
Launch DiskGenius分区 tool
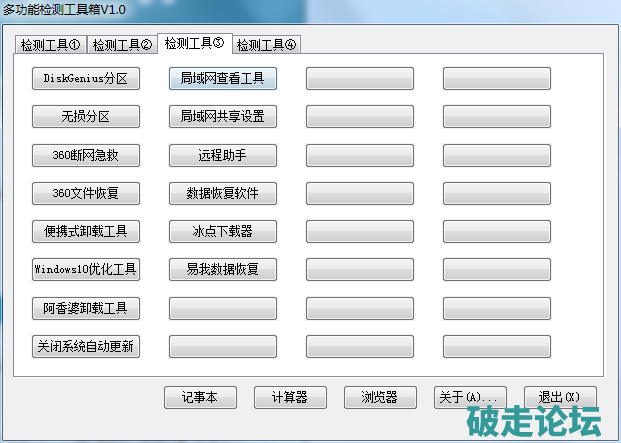click(x=86, y=78)
